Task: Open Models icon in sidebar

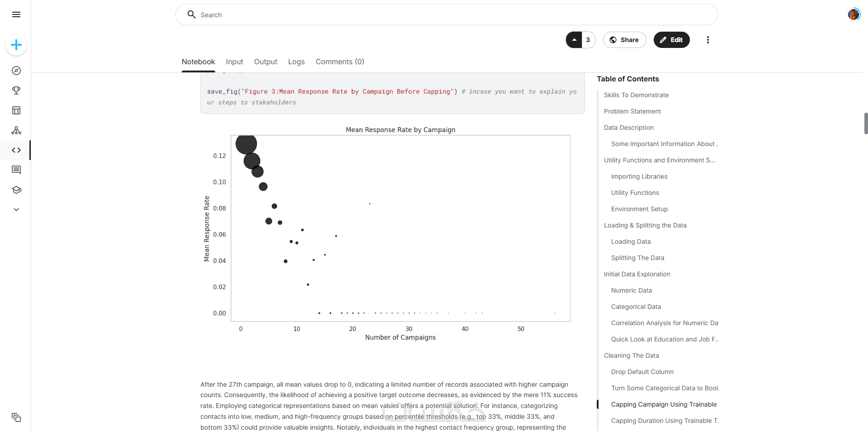Action: [16, 130]
